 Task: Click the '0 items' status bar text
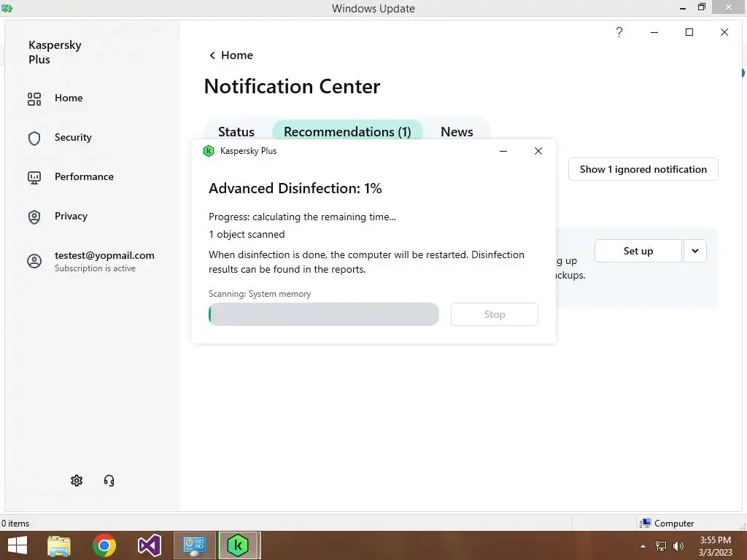(x=15, y=524)
